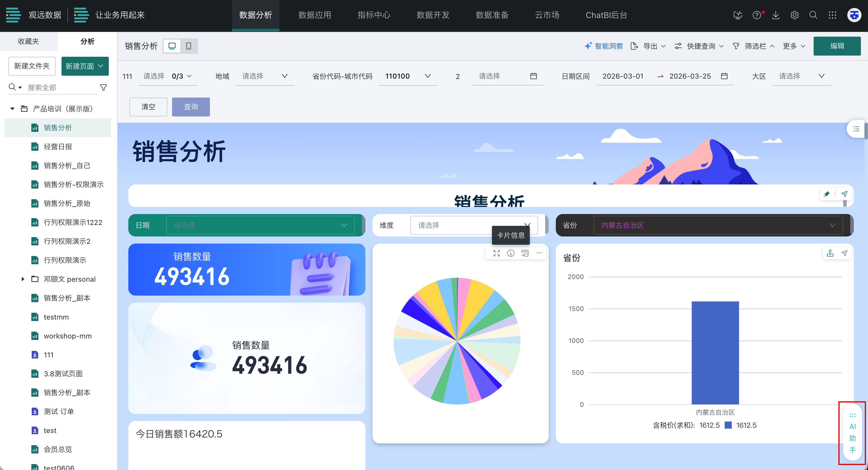The width and height of the screenshot is (868, 470).
Task: Switch to desktop layout view
Action: pos(172,46)
